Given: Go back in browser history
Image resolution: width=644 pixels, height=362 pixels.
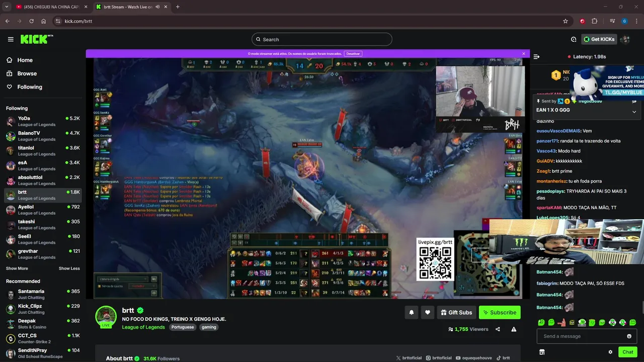Looking at the screenshot, I should click(x=7, y=21).
